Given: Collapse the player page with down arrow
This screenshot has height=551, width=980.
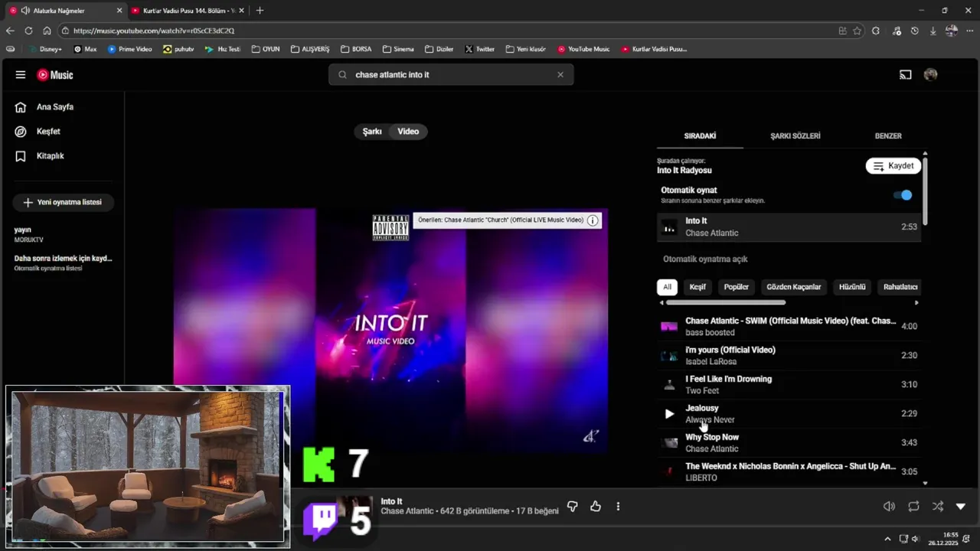Looking at the screenshot, I should click(961, 507).
